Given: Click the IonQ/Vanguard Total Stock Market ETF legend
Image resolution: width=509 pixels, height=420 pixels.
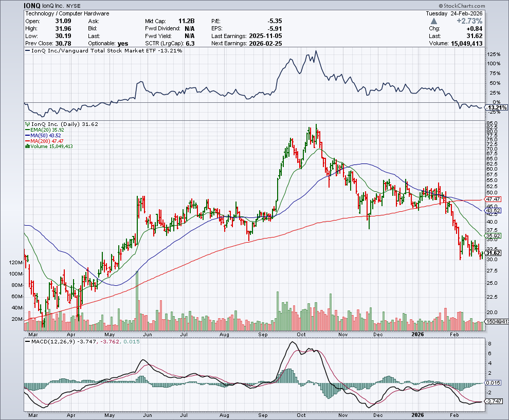Looking at the screenshot, I should click(x=104, y=50).
